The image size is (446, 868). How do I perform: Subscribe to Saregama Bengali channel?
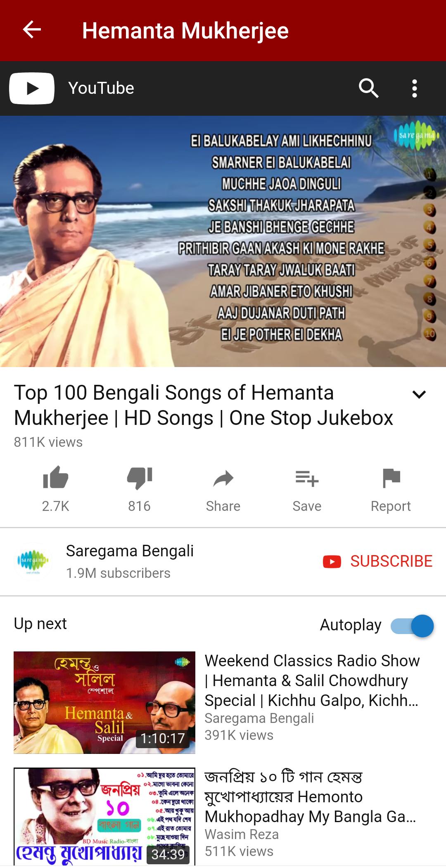pyautogui.click(x=377, y=561)
